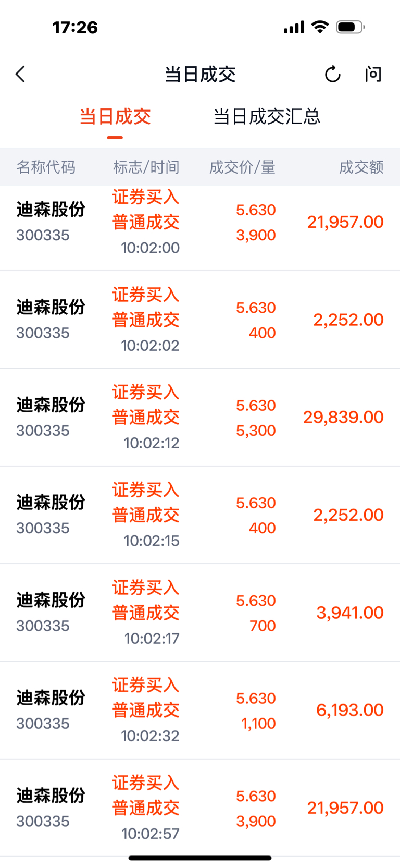The width and height of the screenshot is (400, 868).
Task: Select the trade executed at 10:02:57
Action: coord(200,808)
